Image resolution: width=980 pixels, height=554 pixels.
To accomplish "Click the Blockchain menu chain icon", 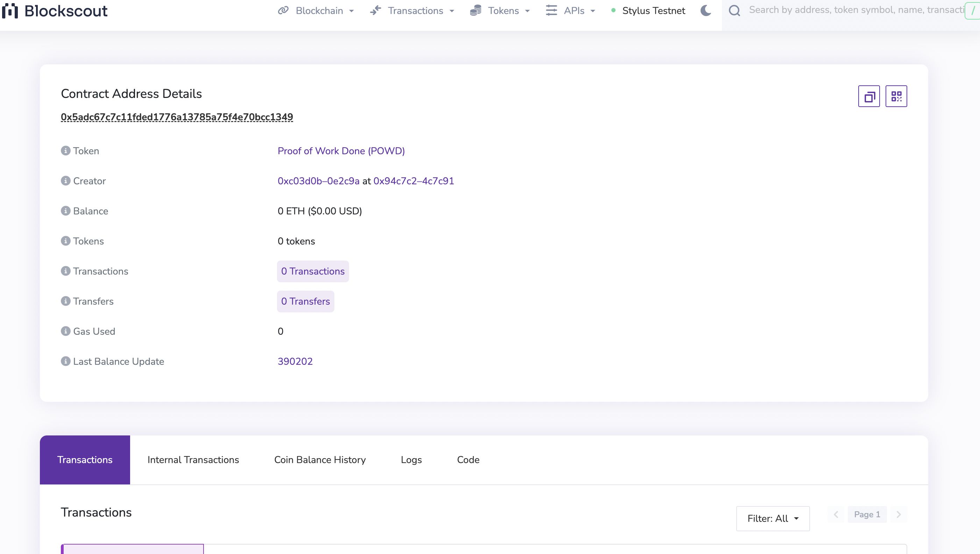I will coord(283,11).
